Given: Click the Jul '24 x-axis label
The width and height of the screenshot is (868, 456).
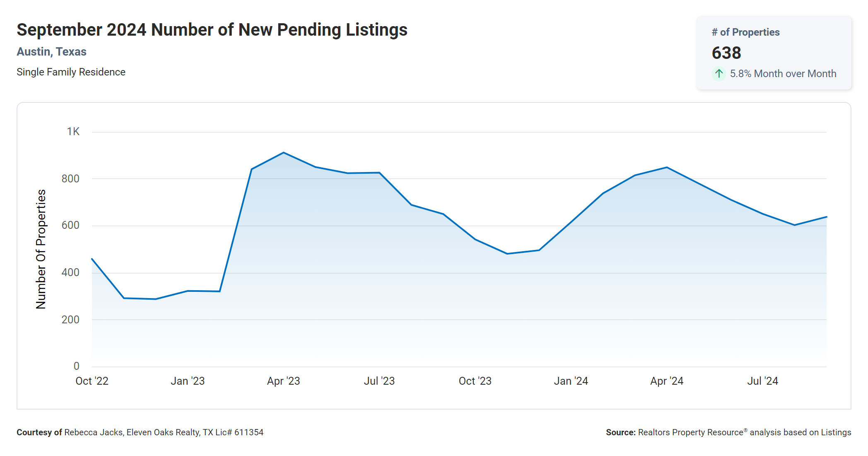Looking at the screenshot, I should (x=762, y=381).
